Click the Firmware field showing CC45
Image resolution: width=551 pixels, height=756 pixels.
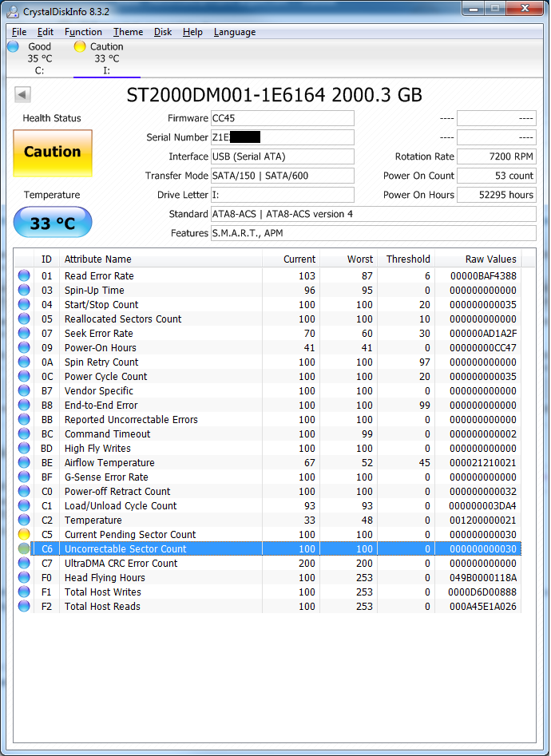(282, 118)
